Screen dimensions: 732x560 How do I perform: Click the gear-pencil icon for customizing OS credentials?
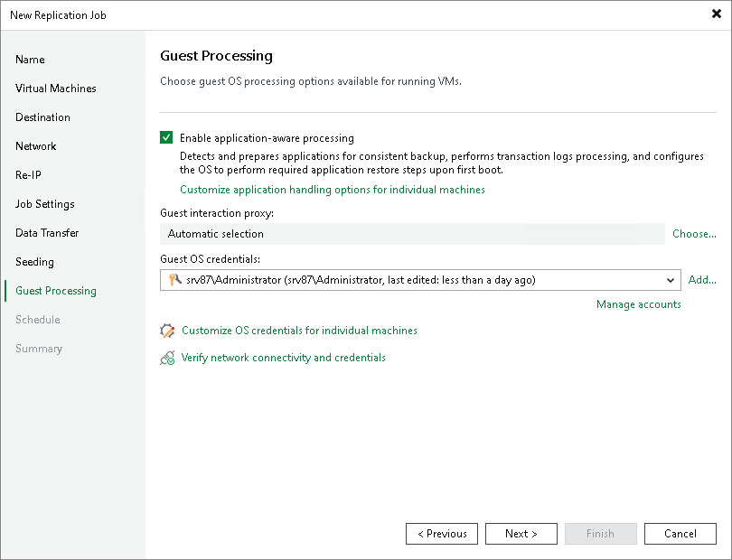click(x=167, y=331)
